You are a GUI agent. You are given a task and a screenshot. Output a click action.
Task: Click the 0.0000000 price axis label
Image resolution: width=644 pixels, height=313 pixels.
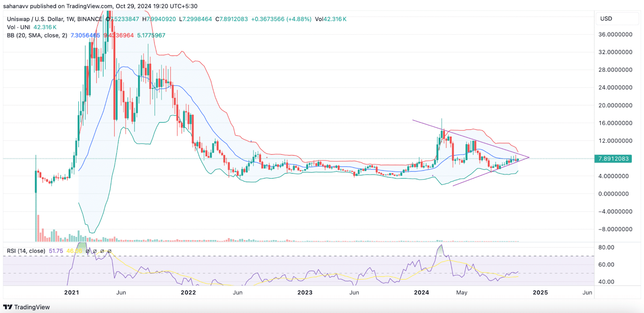(614, 194)
